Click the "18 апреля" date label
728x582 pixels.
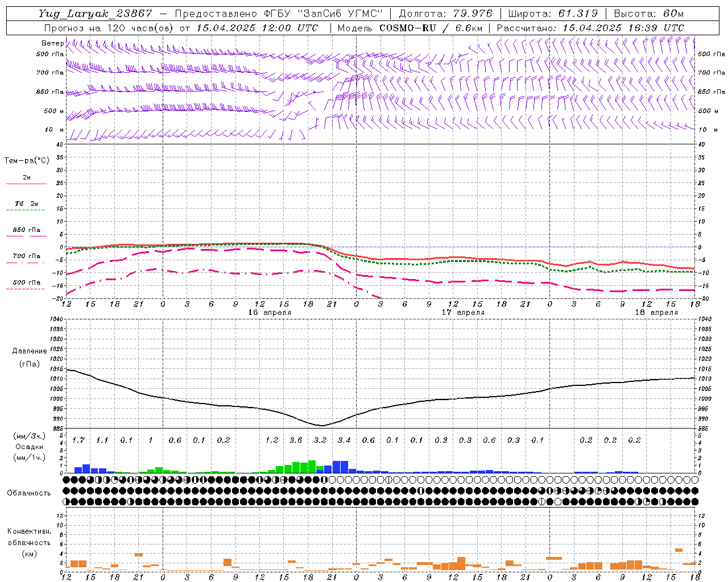656,313
